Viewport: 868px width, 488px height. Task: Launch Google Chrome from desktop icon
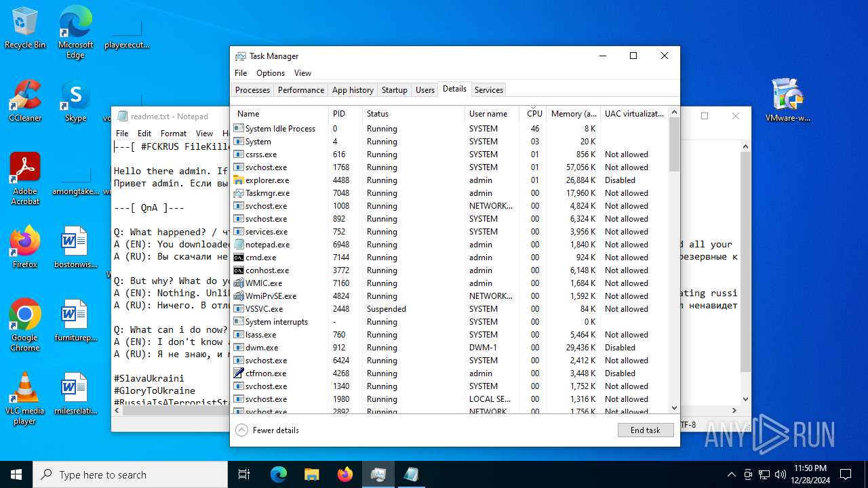click(x=25, y=325)
